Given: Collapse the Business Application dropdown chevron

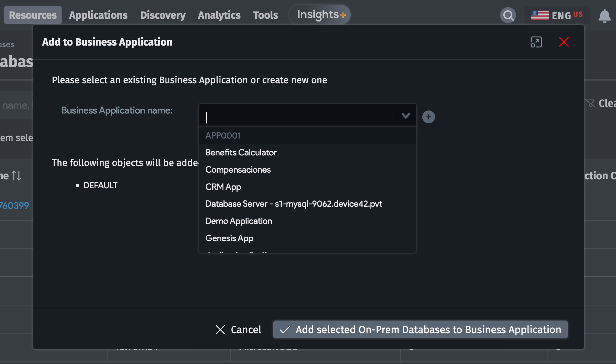Looking at the screenshot, I should click(x=406, y=116).
